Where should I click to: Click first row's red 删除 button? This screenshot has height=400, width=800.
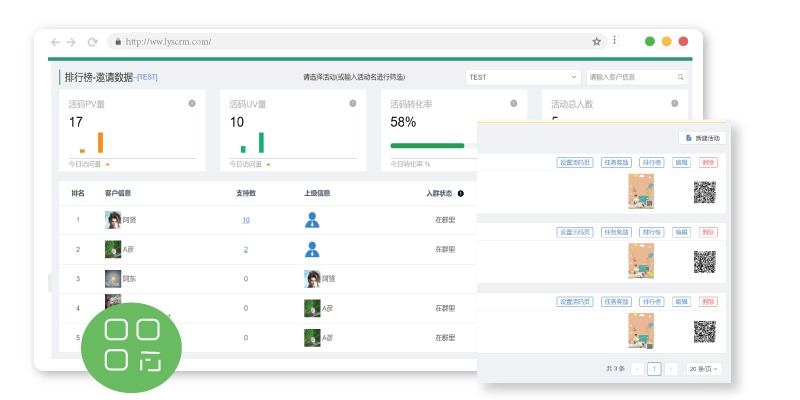[x=708, y=162]
